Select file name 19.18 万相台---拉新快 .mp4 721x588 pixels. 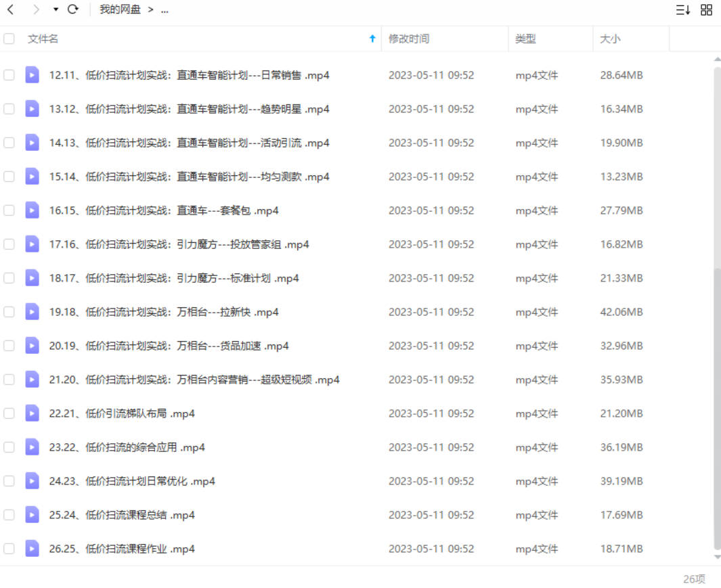point(164,312)
